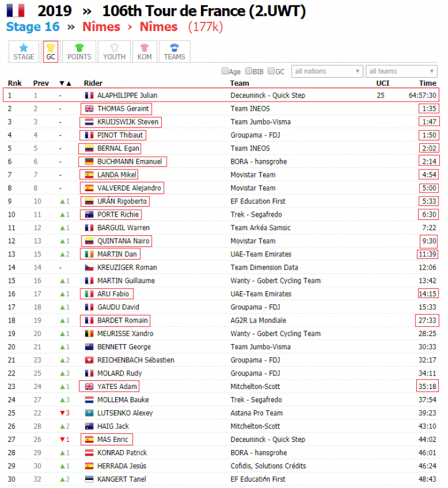The height and width of the screenshot is (488, 448).
Task: Select the 64:57:30 time value
Action: coord(422,95)
